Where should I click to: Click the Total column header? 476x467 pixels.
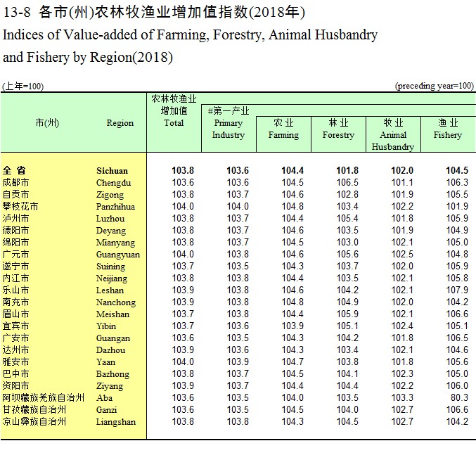pos(174,123)
